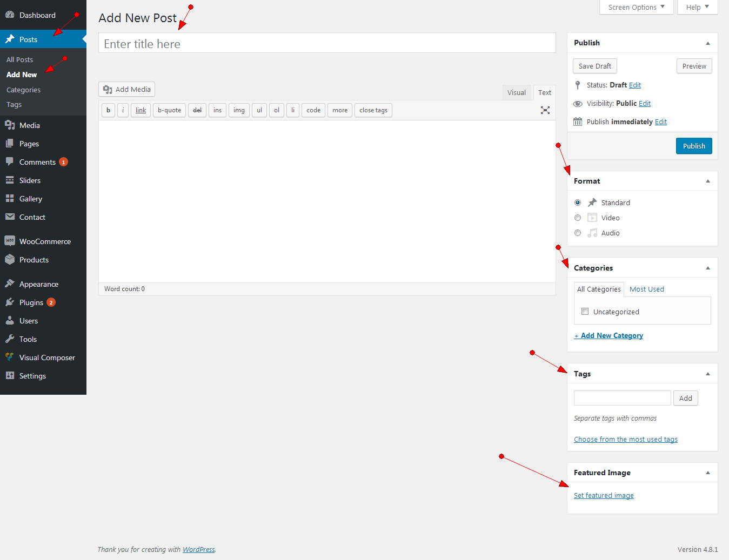729x560 pixels.
Task: Click Choose from the most used tags
Action: (625, 439)
